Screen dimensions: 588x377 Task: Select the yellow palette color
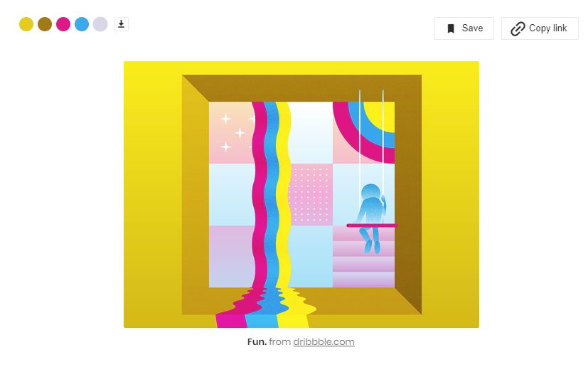pos(26,24)
